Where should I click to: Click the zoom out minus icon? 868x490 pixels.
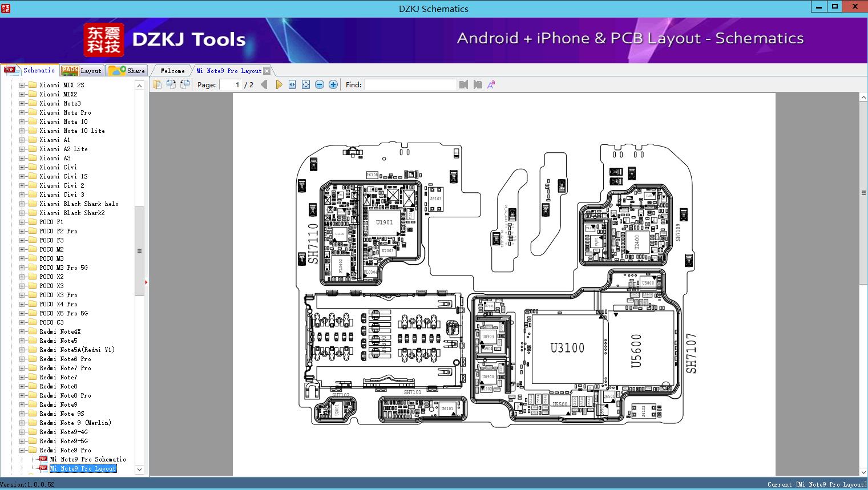[320, 84]
